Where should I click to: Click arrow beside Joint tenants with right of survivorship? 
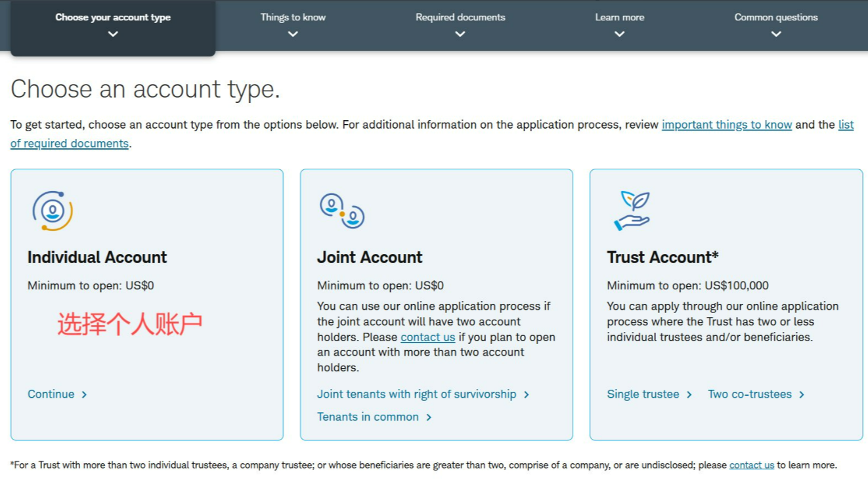click(x=526, y=394)
